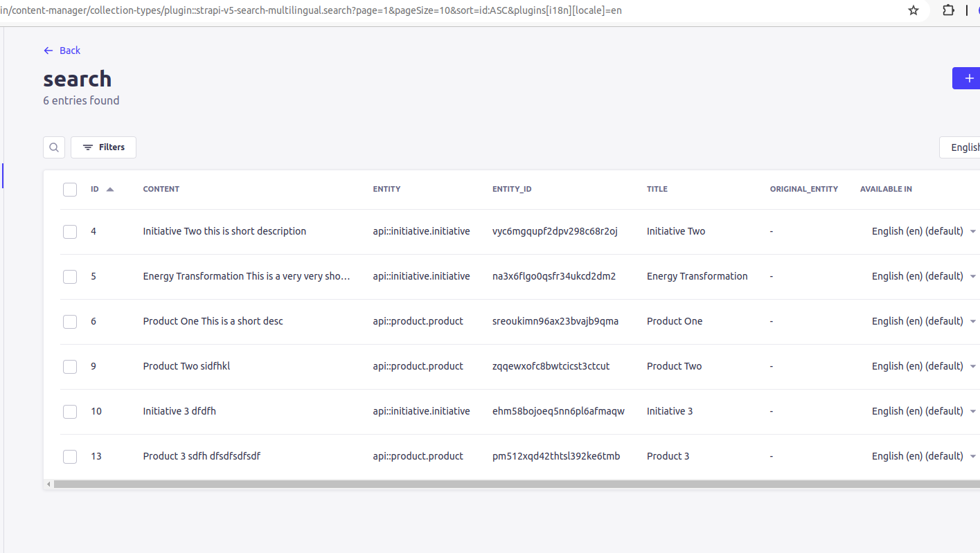Expand locale dropdown for Product One row
Screen dimensions: 980x553
(x=973, y=321)
